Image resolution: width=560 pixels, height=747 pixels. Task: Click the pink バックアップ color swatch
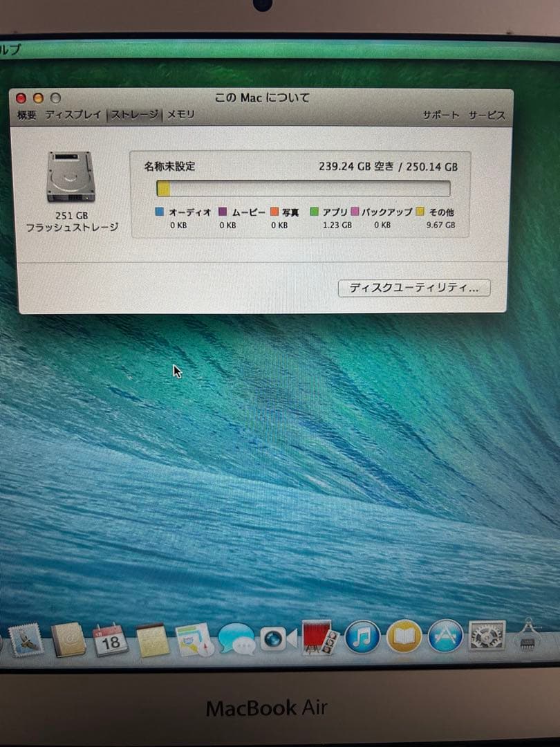354,212
